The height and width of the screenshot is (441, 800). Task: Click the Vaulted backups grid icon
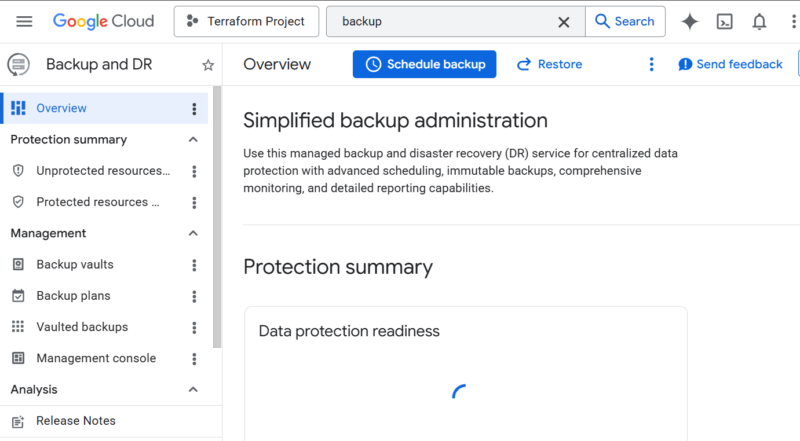(x=18, y=327)
